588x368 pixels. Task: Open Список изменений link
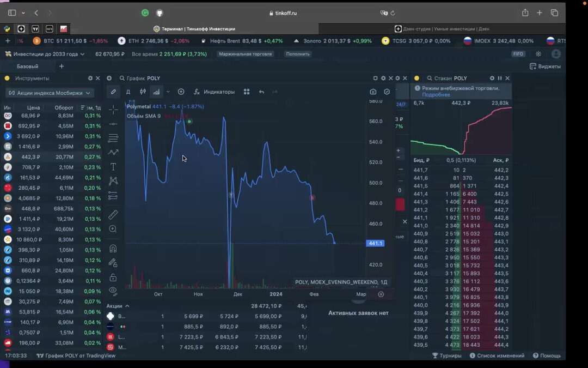(497, 355)
